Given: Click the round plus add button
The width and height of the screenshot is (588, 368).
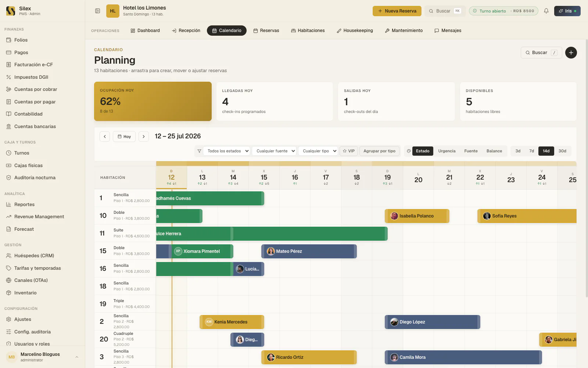Looking at the screenshot, I should coord(571,53).
